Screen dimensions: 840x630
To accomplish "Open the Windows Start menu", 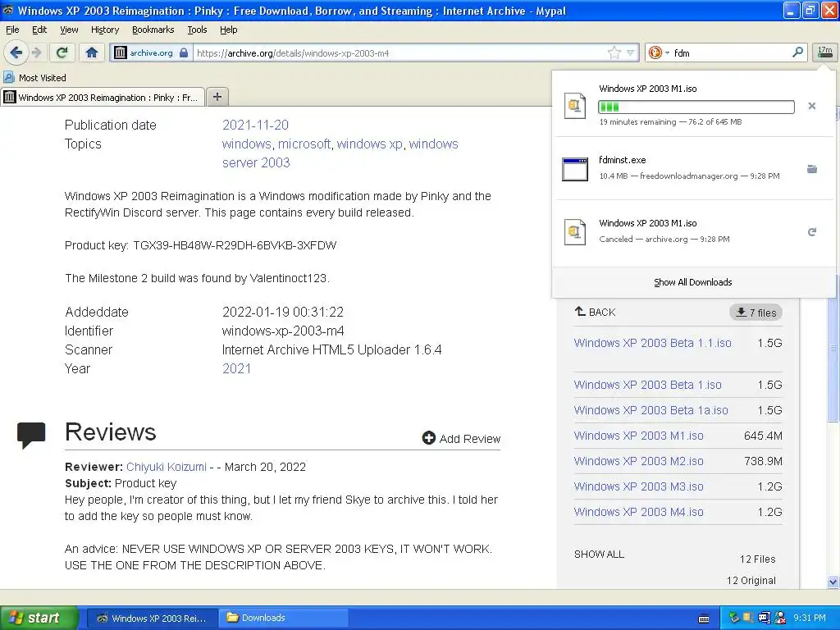I will [39, 618].
